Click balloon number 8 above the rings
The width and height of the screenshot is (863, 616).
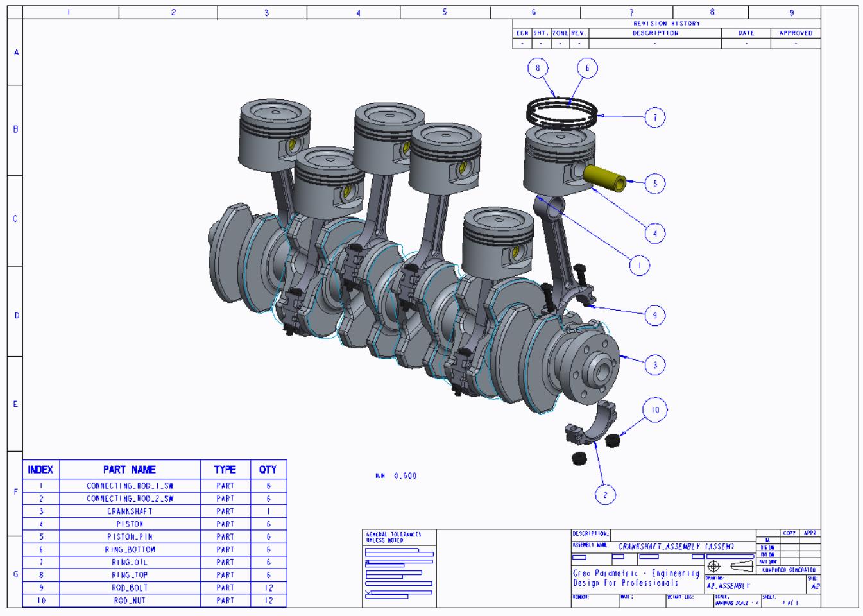pyautogui.click(x=538, y=68)
